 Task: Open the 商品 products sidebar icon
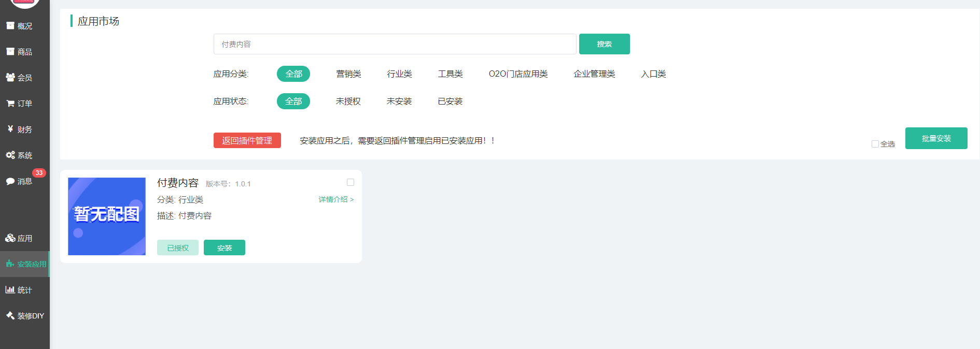pyautogui.click(x=10, y=52)
